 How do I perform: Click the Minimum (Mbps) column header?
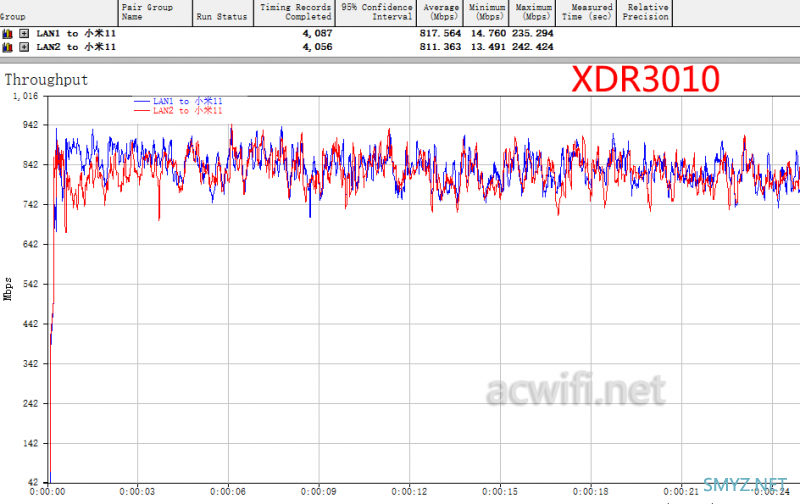(486, 13)
